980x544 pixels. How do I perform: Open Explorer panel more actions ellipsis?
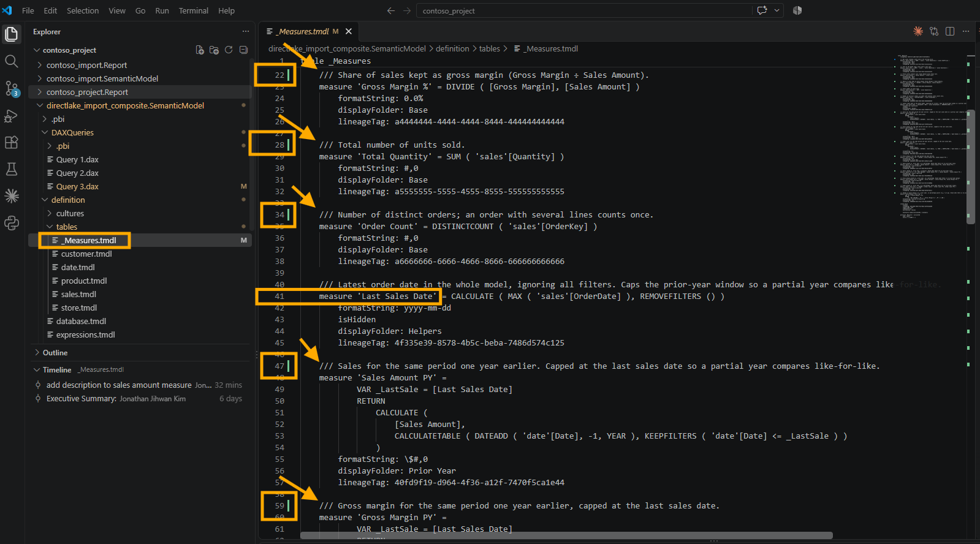click(246, 31)
